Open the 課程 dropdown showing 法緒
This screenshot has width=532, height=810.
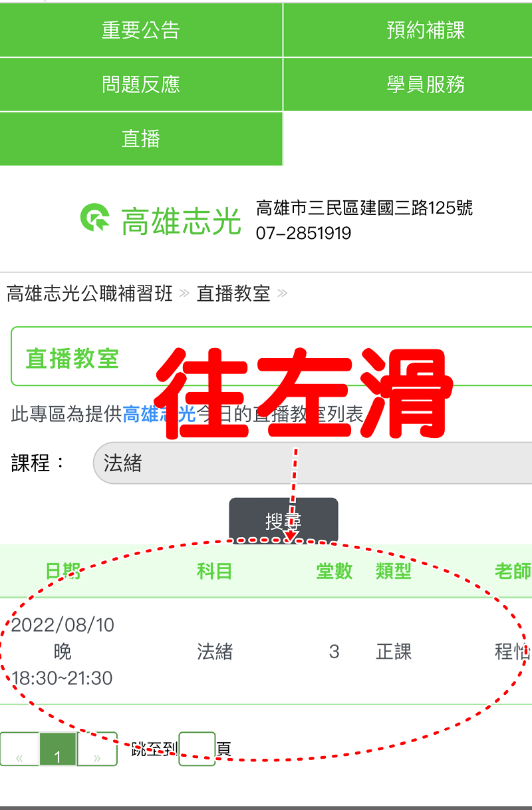tap(313, 463)
